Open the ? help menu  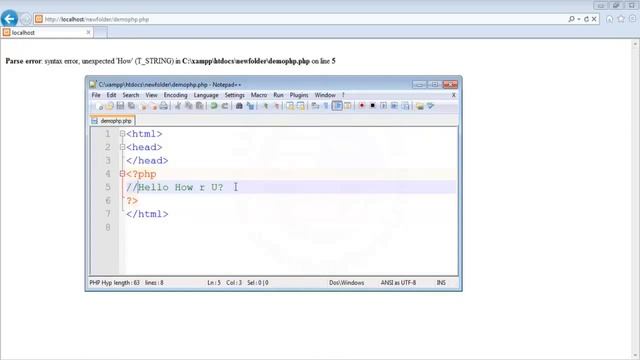[x=343, y=95]
